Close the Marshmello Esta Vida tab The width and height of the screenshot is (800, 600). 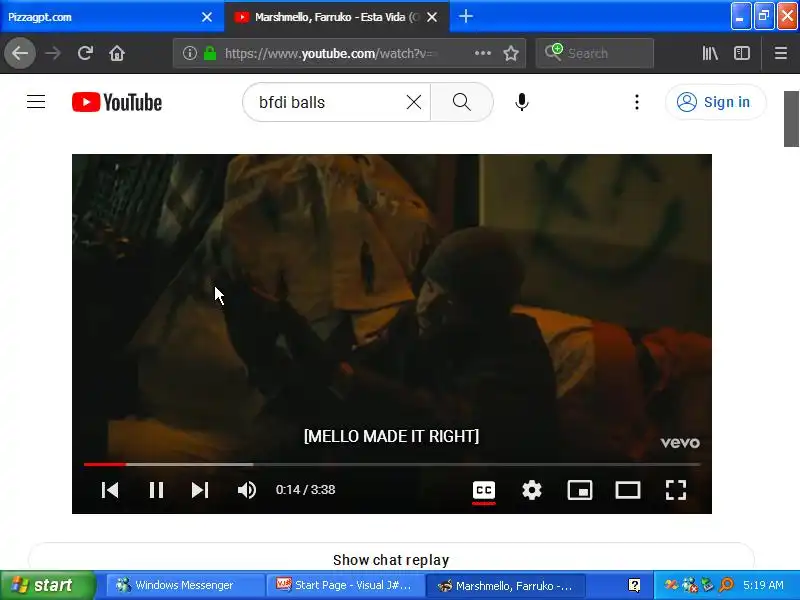[432, 17]
